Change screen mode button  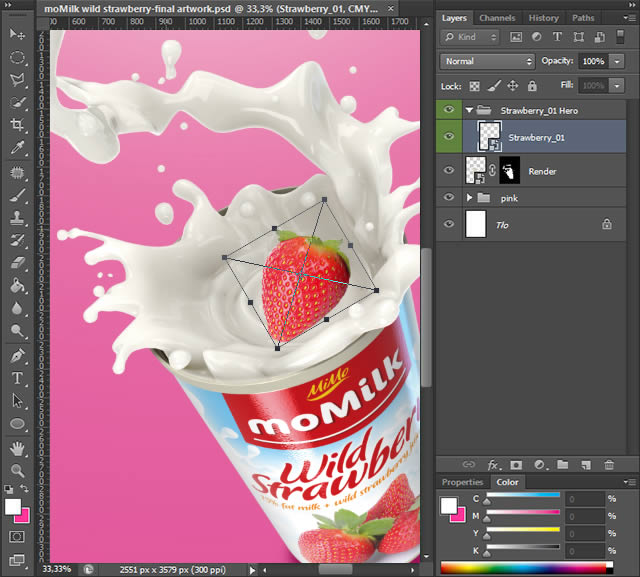point(17,560)
